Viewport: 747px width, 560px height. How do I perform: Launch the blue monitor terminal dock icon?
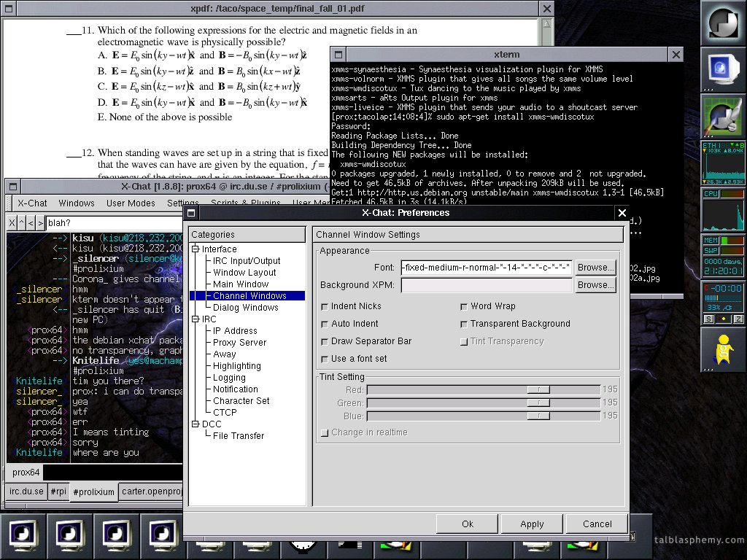[723, 69]
